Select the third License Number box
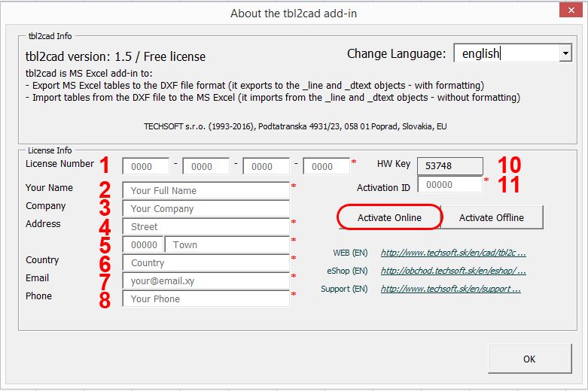The width and height of the screenshot is (588, 391). [266, 166]
